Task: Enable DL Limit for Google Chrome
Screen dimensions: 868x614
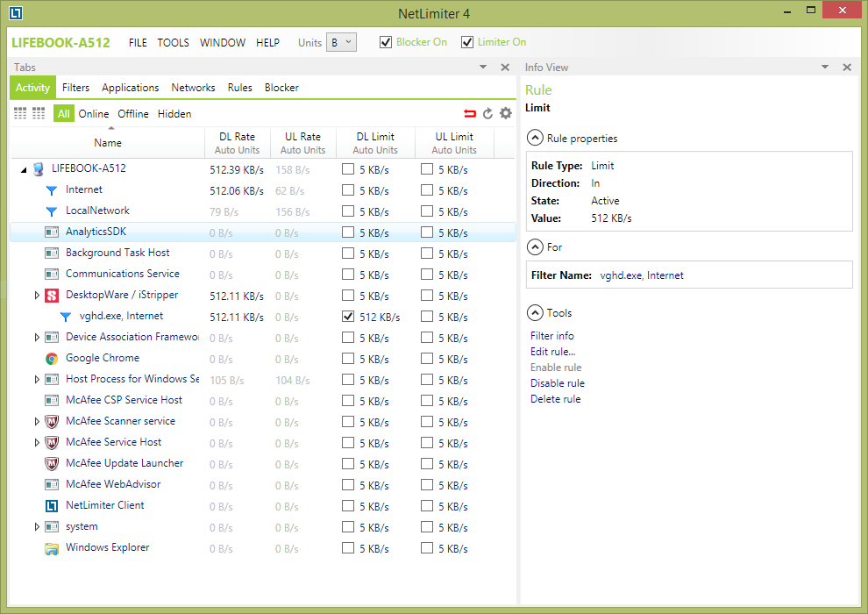Action: tap(348, 358)
